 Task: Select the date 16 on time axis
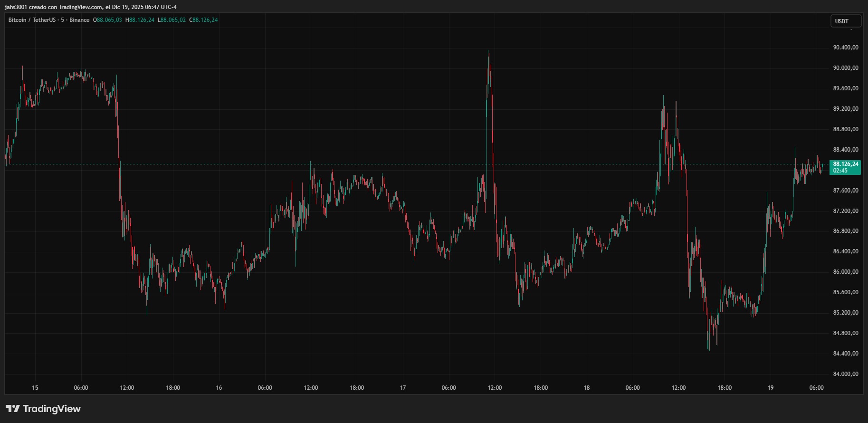pyautogui.click(x=219, y=388)
